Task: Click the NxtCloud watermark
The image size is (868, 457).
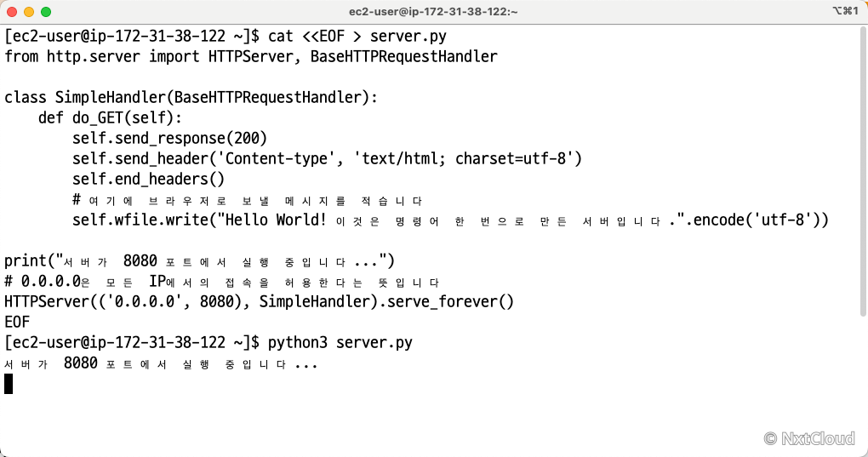Action: click(809, 439)
